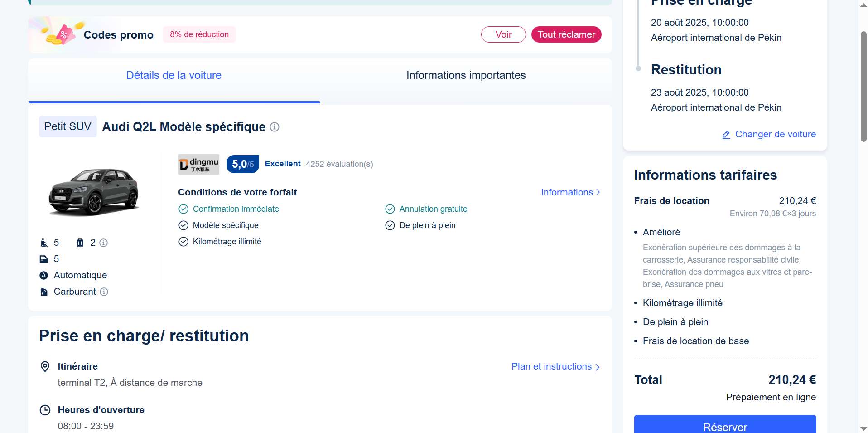
Task: Click the Total 210,24 € amount
Action: pos(792,380)
